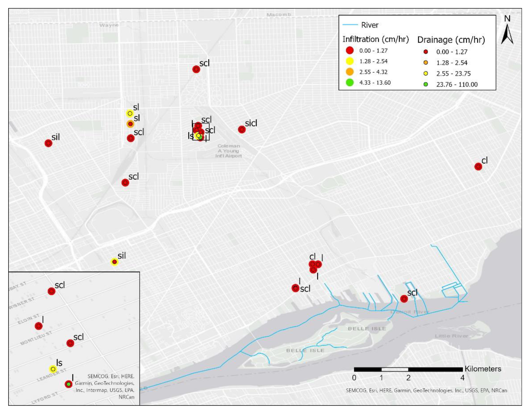Click the sicl marker near the airport
532x413 pixels.
tap(242, 129)
